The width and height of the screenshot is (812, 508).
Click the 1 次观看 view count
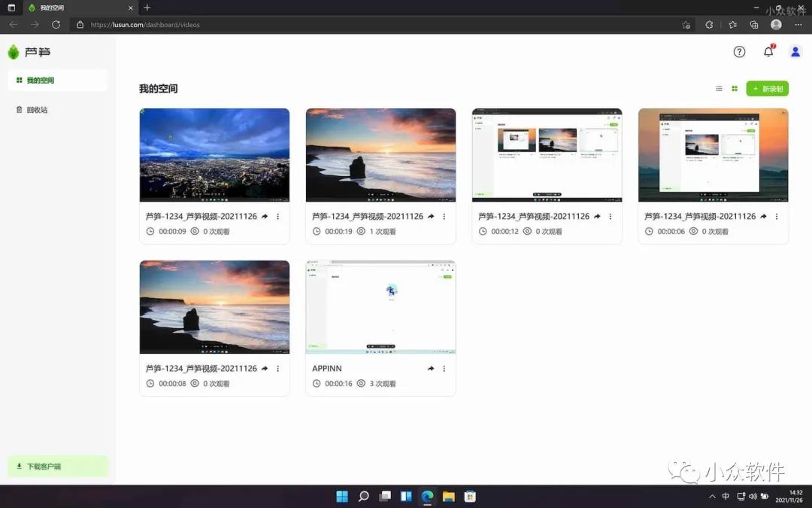[383, 231]
